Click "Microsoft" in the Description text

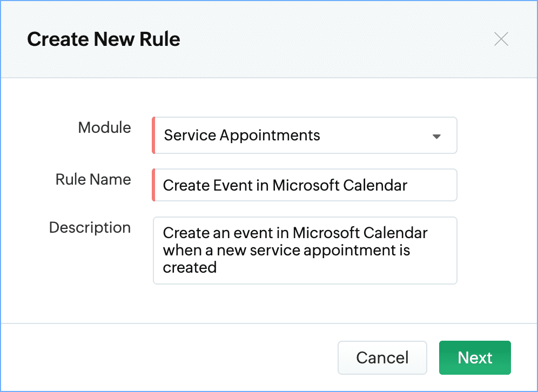pos(326,233)
